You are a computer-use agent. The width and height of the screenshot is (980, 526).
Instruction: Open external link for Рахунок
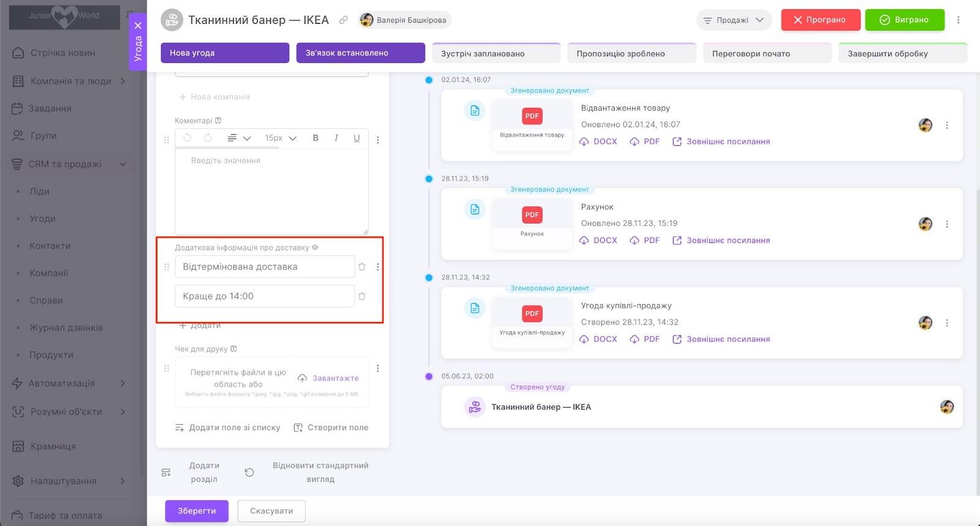(721, 241)
